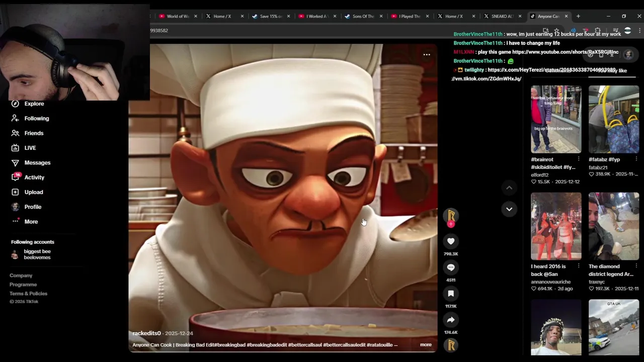Go to the previous video arrow
Viewport: 644px width, 362px height.
[x=509, y=188]
